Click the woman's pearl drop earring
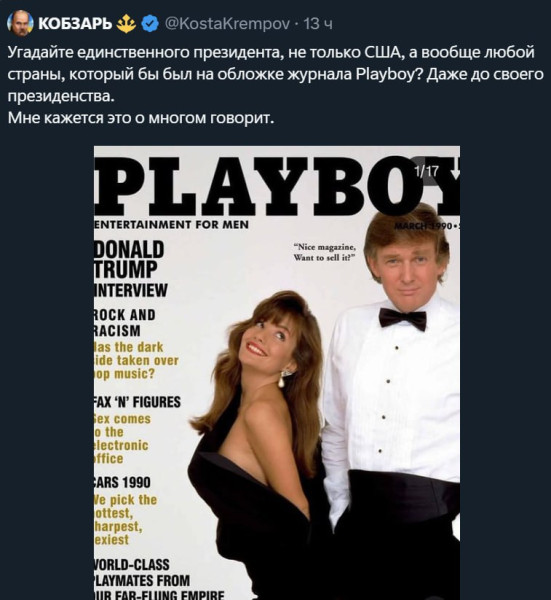The width and height of the screenshot is (551, 600). coord(282,380)
